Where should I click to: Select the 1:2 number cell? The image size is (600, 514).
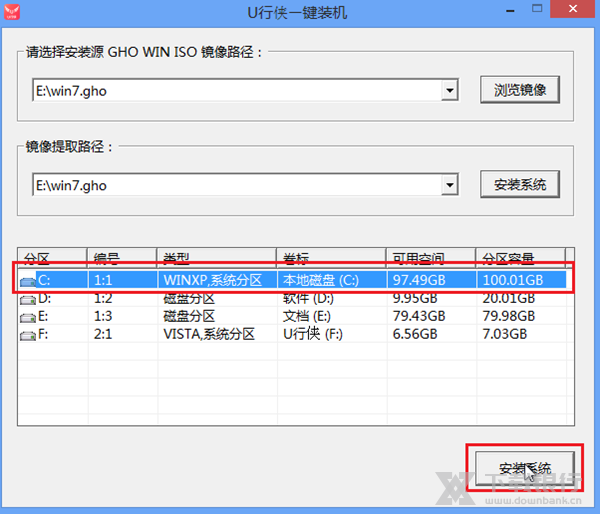point(123,298)
